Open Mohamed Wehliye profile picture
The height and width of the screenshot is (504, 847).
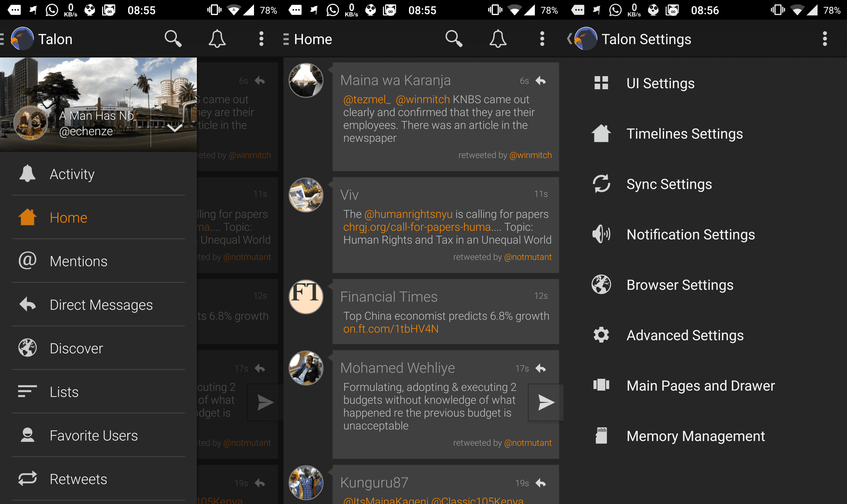point(306,368)
